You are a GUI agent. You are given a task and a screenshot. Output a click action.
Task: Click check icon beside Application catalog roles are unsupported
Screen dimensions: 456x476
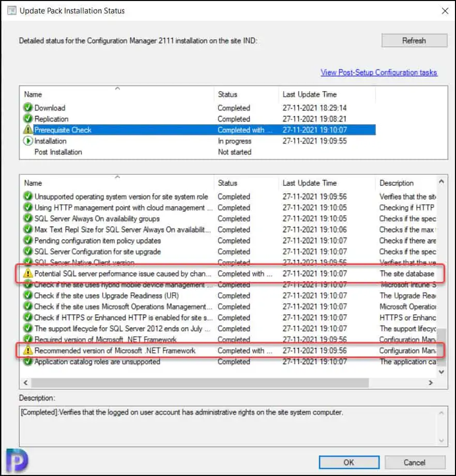[28, 362]
